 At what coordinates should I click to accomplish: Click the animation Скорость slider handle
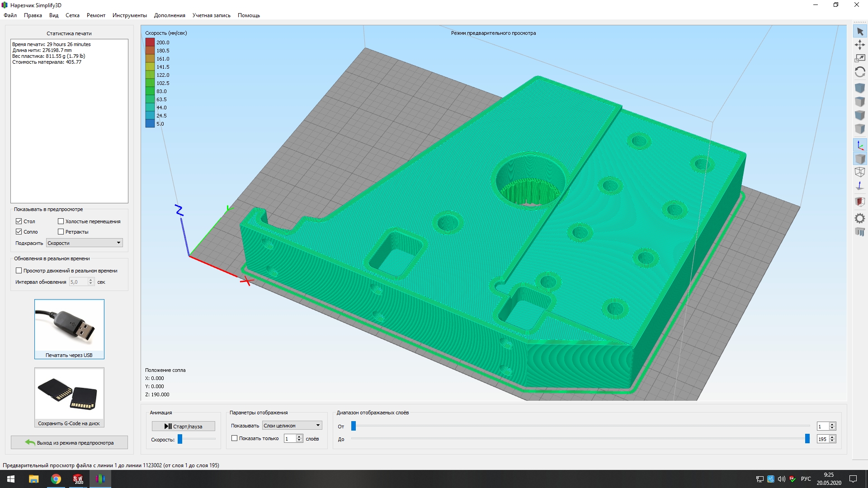click(180, 439)
